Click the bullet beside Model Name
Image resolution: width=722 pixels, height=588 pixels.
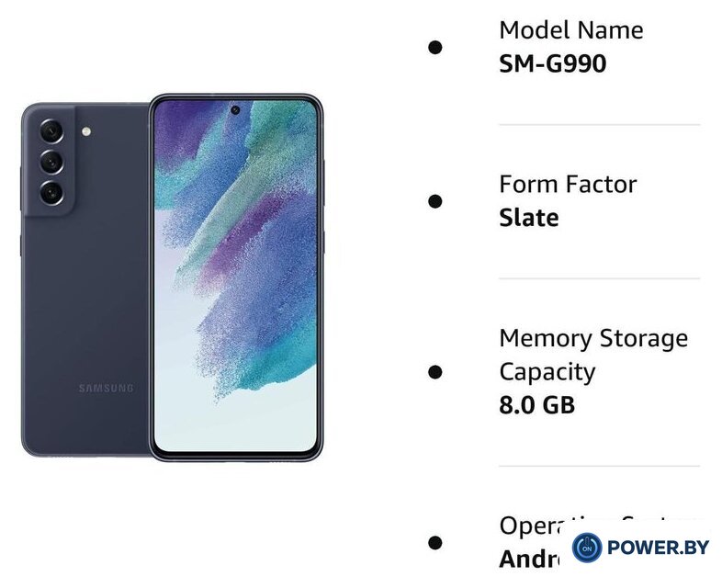tap(435, 47)
